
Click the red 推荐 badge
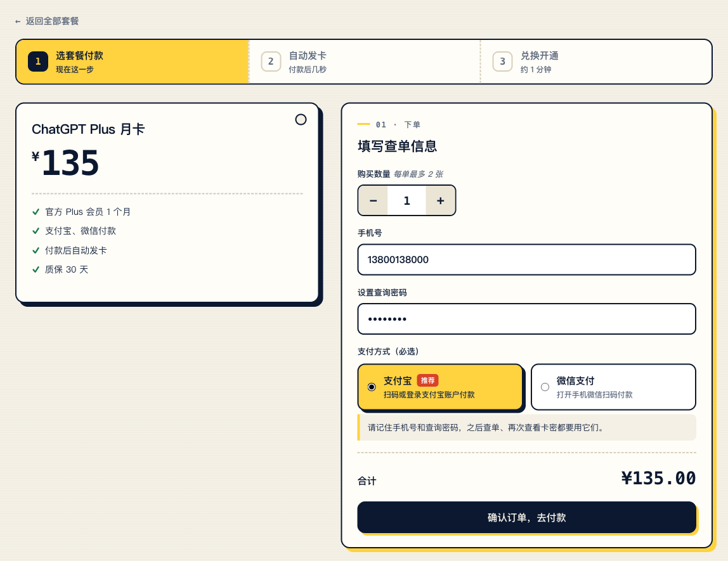point(427,380)
